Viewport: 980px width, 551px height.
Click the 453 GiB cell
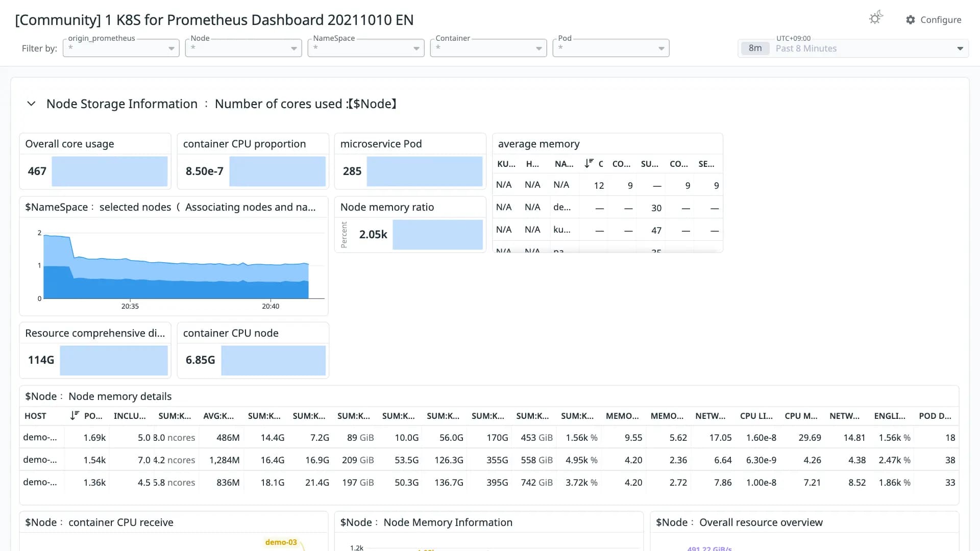[536, 438]
